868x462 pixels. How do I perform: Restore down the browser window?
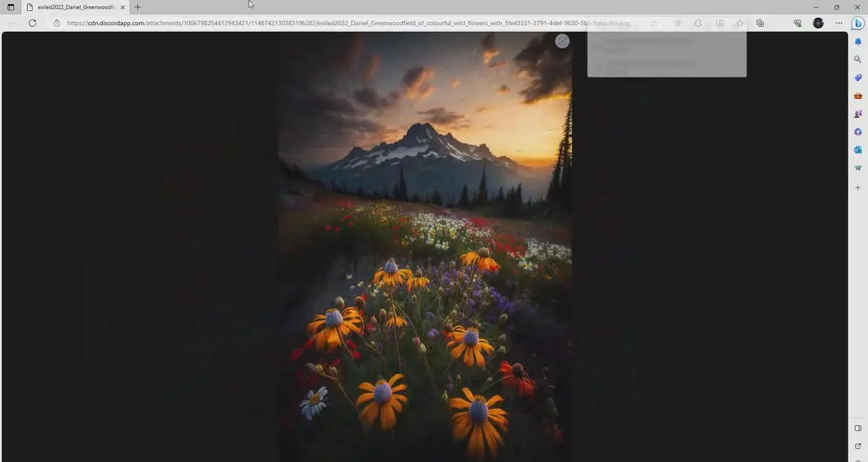tap(837, 7)
